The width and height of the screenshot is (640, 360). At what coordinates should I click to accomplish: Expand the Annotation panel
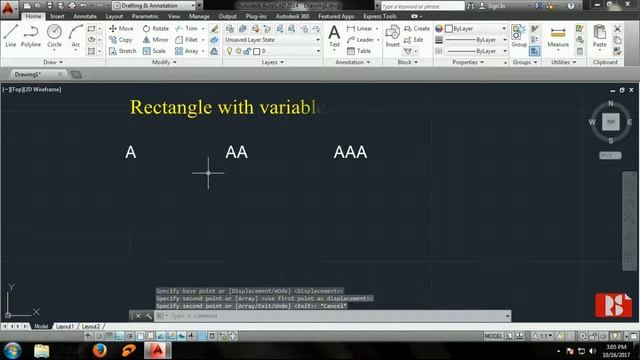pos(353,62)
